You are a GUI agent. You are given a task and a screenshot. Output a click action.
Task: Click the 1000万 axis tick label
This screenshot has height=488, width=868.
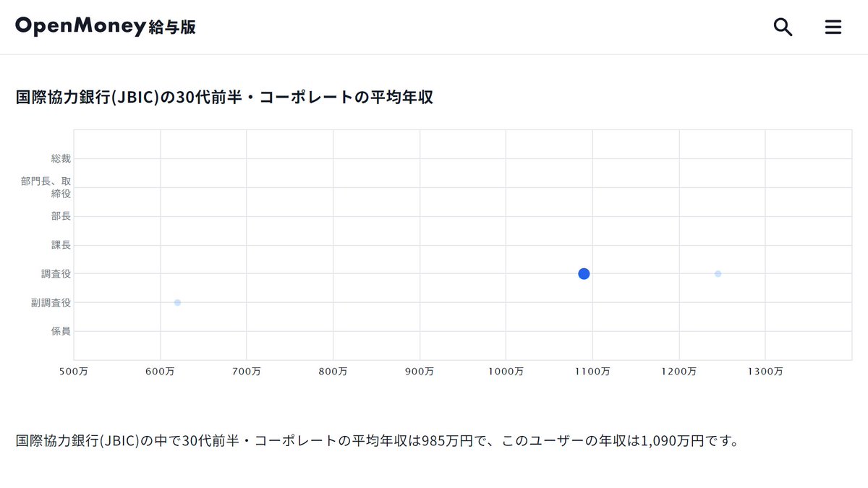coord(506,372)
